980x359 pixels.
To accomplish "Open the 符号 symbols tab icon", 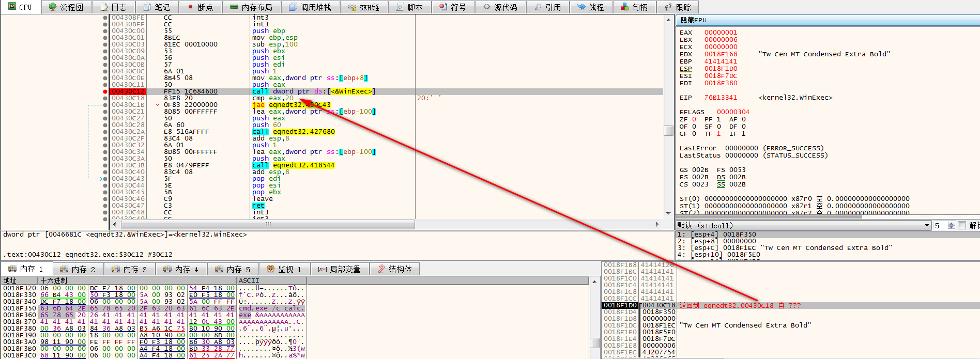I will 443,7.
